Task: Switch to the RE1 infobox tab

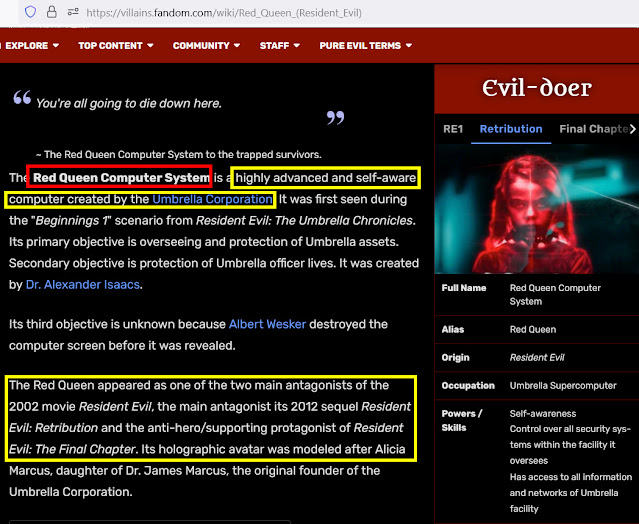Action: point(453,129)
